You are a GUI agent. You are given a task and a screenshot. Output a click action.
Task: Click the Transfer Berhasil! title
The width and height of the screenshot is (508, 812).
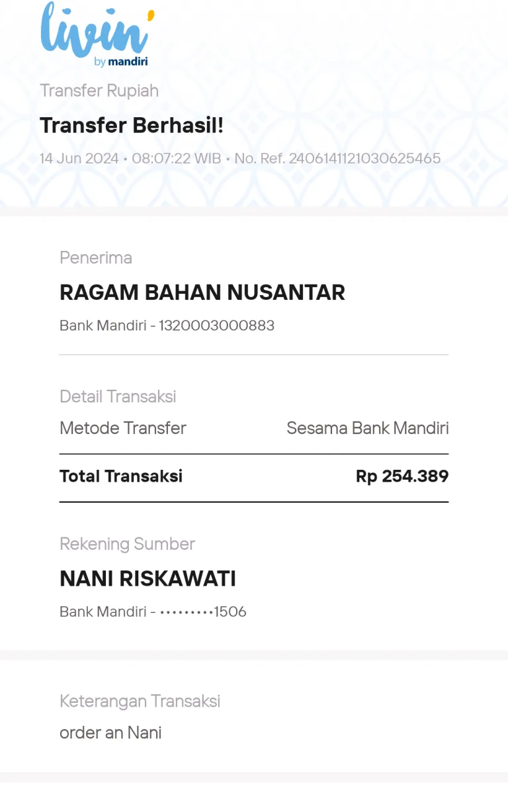[x=132, y=125]
